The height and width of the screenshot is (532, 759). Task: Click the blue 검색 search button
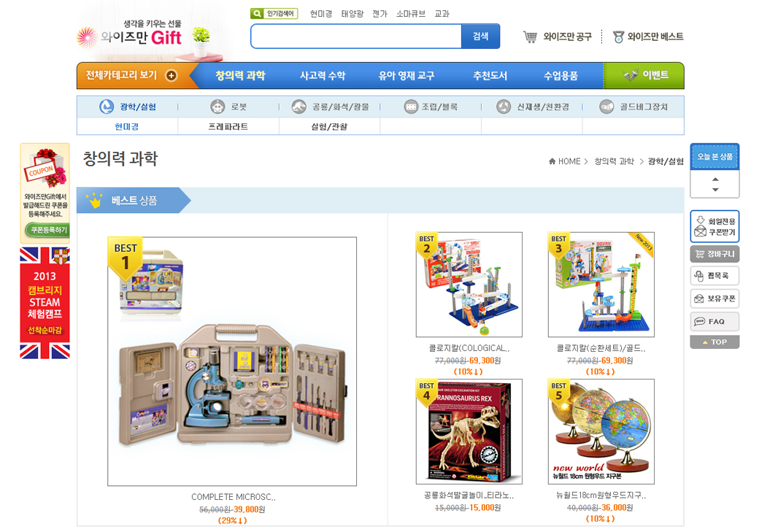point(480,36)
